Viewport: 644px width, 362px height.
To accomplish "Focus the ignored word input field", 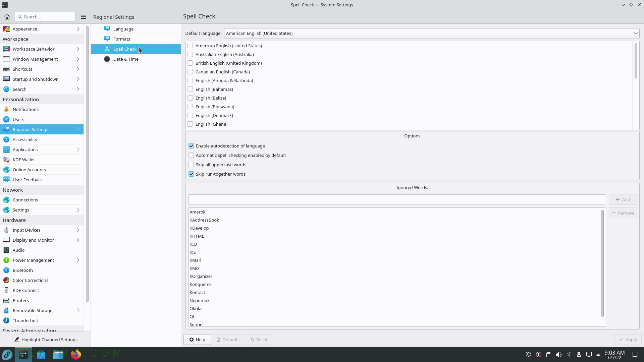I will click(x=397, y=199).
